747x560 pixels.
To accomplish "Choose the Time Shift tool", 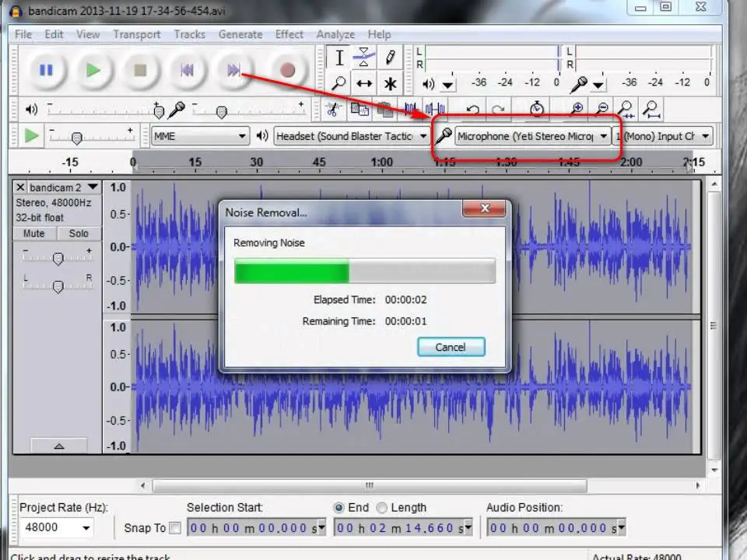I will (364, 83).
